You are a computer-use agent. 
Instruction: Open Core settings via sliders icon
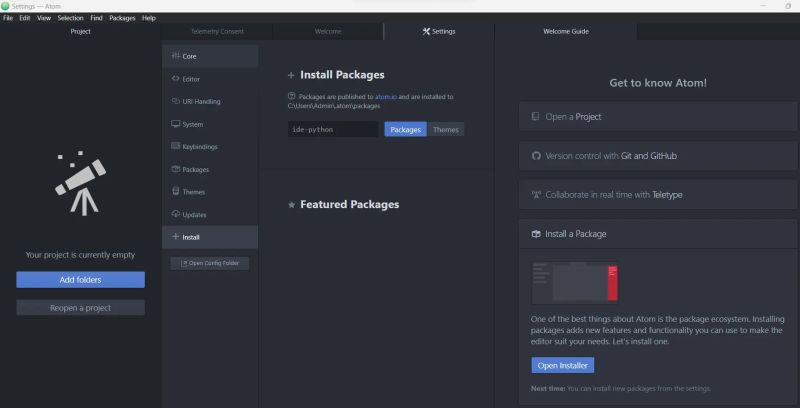(176, 56)
